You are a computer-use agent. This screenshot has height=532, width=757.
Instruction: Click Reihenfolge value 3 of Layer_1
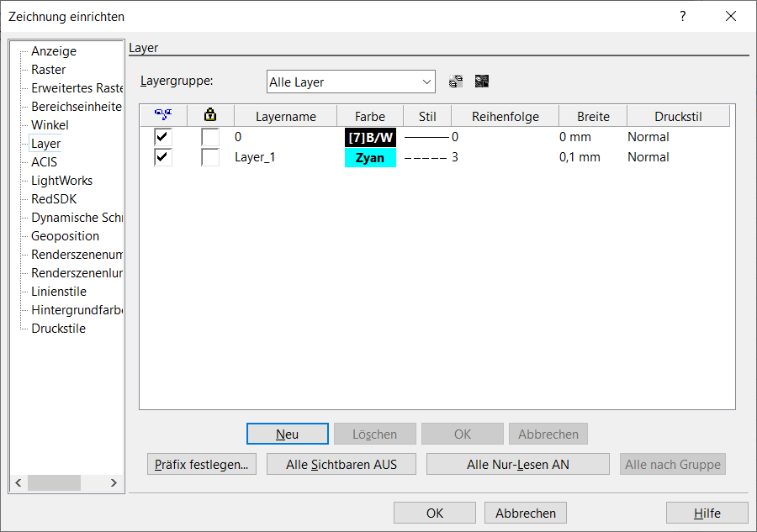pyautogui.click(x=455, y=157)
